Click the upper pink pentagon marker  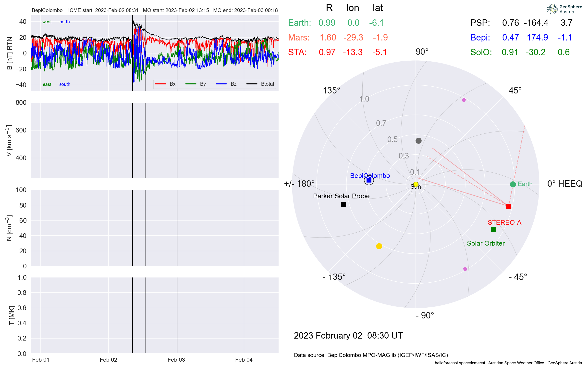pyautogui.click(x=464, y=100)
